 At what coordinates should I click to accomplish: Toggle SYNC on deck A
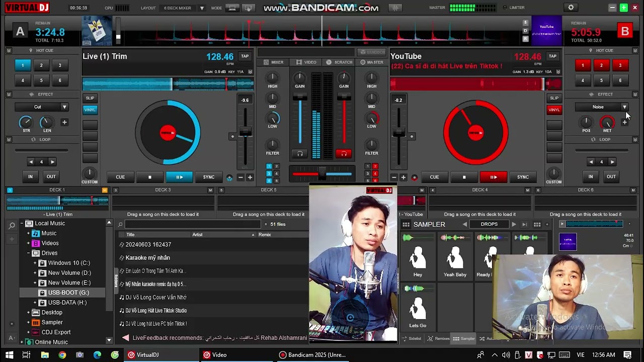coord(209,177)
